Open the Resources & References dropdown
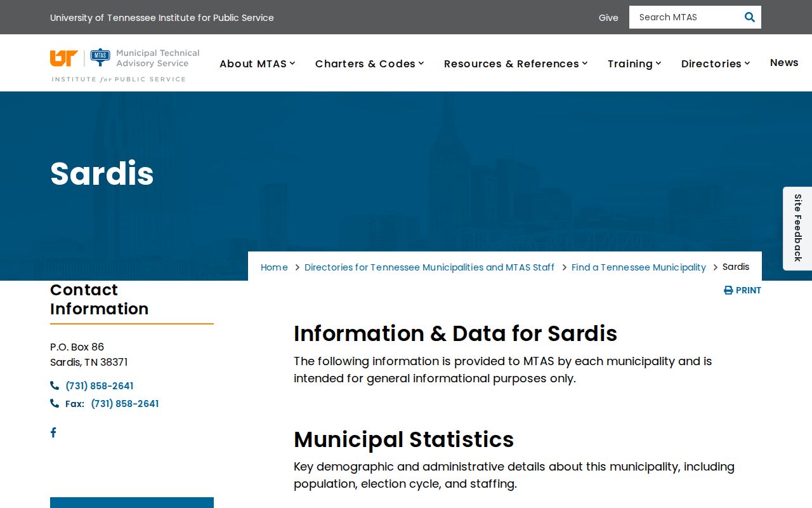The height and width of the screenshot is (508, 812). coord(516,63)
